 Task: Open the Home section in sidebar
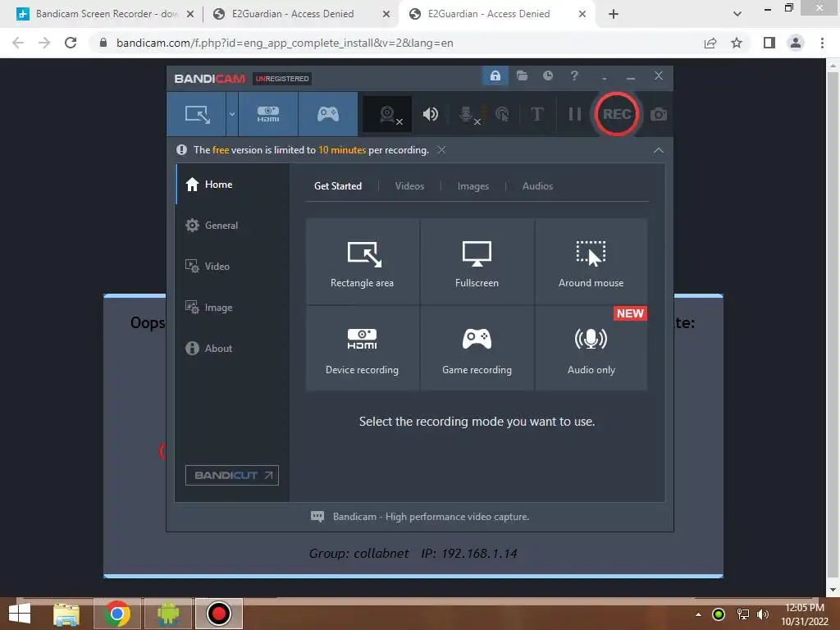pos(232,185)
